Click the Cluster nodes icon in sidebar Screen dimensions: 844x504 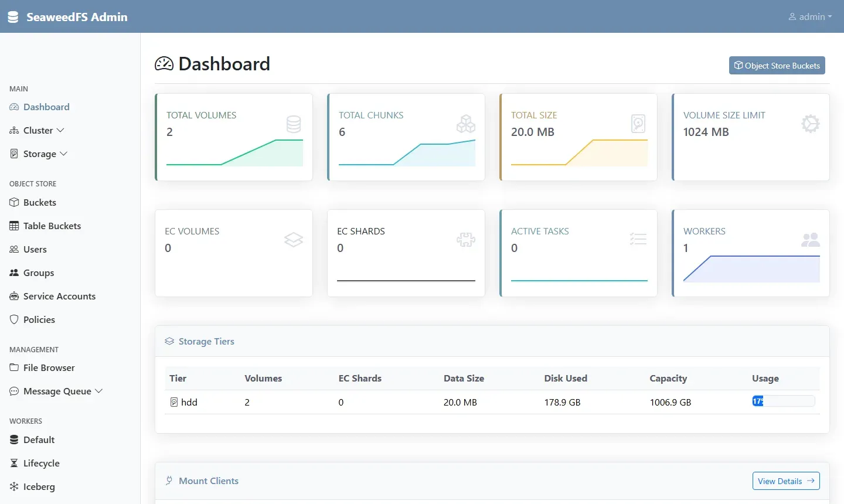coord(14,130)
